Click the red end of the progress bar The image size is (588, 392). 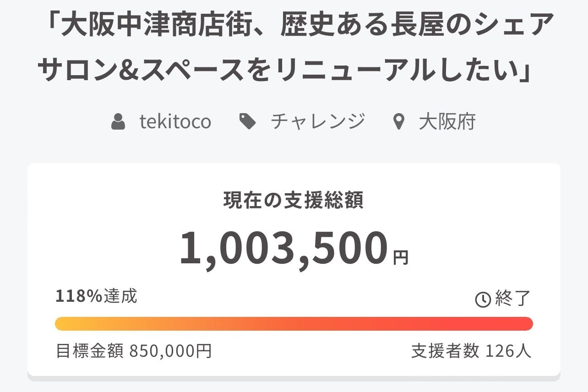click(525, 324)
